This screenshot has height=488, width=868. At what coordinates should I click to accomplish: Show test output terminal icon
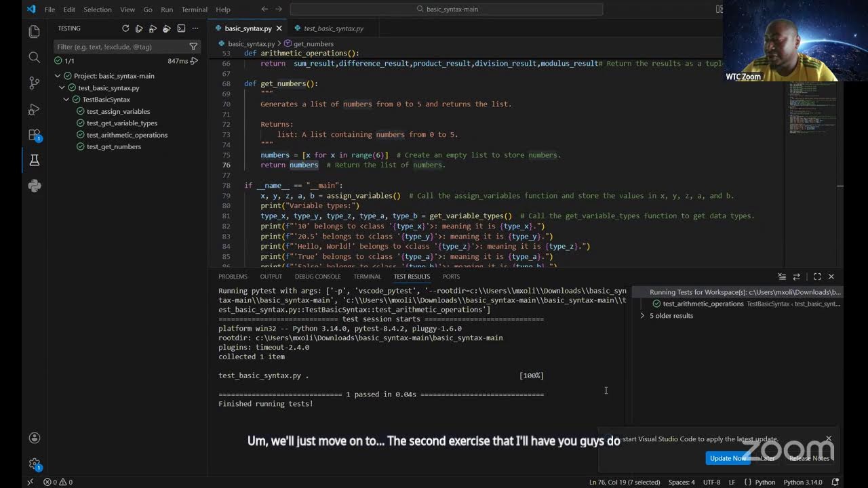(x=181, y=28)
